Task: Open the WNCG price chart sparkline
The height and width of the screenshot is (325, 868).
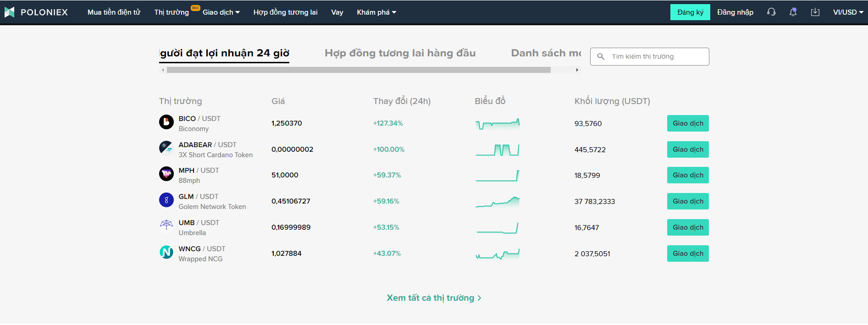Action: tap(498, 254)
